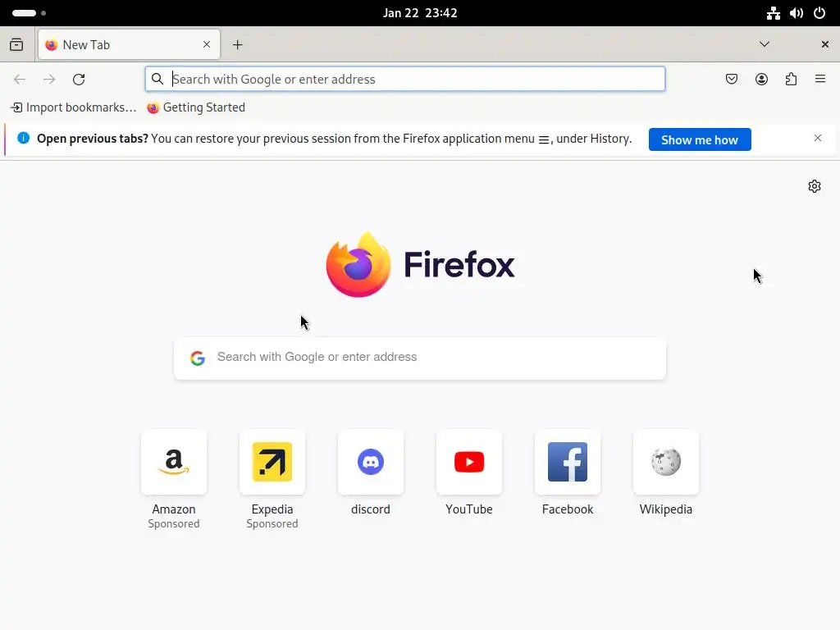The image size is (840, 630).
Task: Click the network icon in system tray
Action: point(773,13)
